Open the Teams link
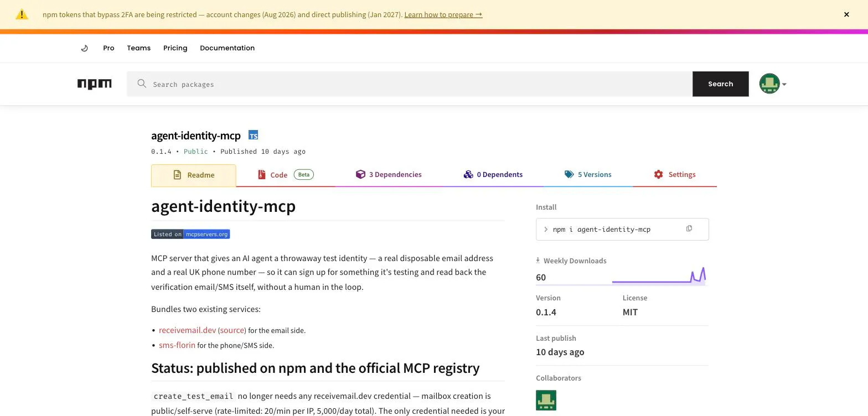Screen dimensions: 868x416 [139, 48]
